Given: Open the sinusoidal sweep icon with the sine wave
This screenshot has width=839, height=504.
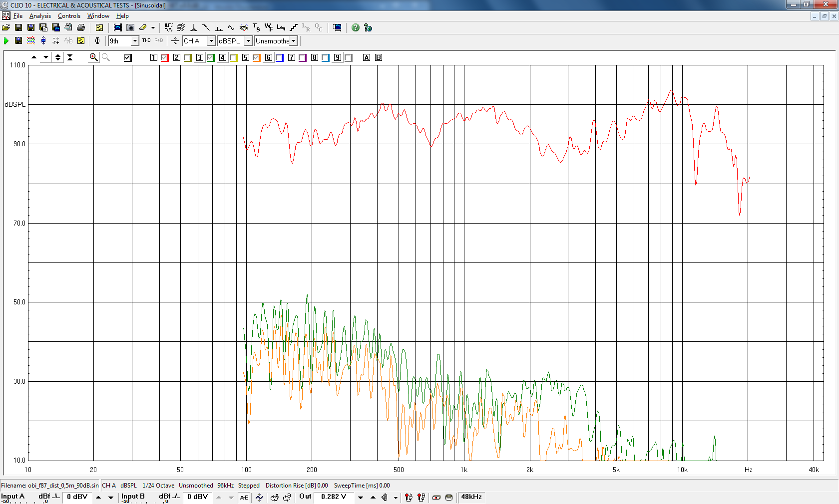Looking at the screenshot, I should pos(231,27).
